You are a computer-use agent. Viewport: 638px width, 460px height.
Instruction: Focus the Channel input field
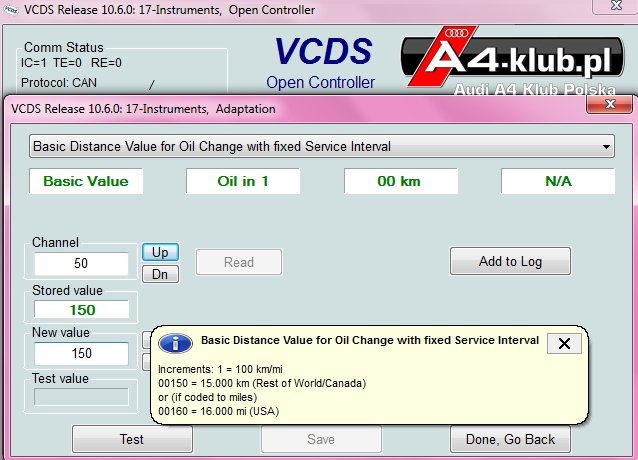pyautogui.click(x=81, y=263)
